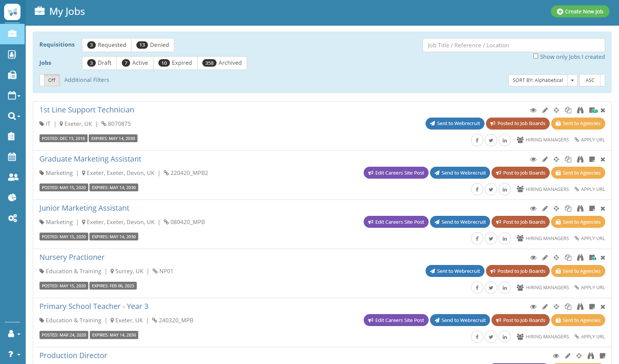Open the contact card icon in sidebar
Image resolution: width=619 pixels, height=364 pixels.
tap(12, 54)
